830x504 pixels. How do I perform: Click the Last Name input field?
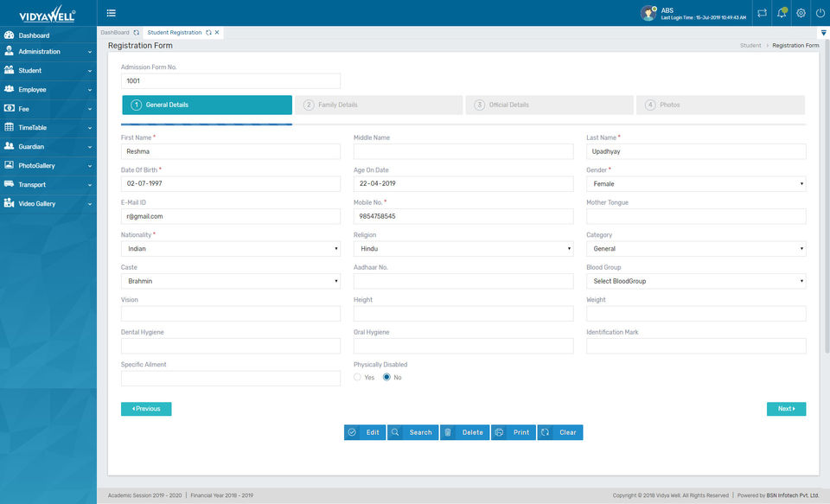coord(696,151)
